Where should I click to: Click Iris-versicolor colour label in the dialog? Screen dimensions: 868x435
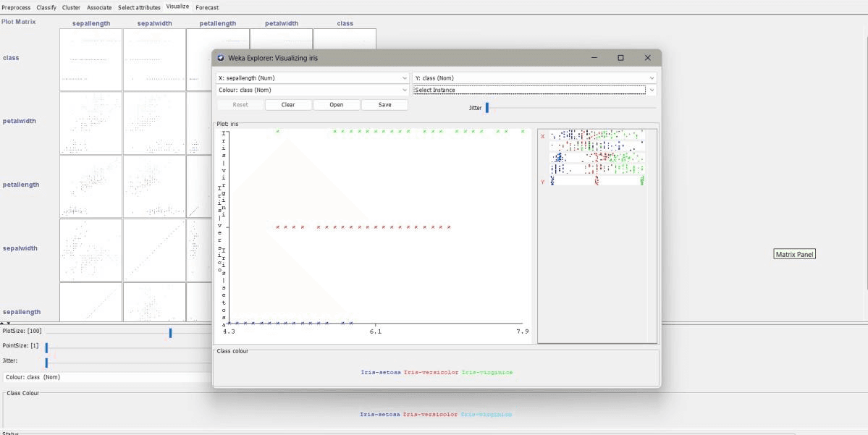click(431, 373)
